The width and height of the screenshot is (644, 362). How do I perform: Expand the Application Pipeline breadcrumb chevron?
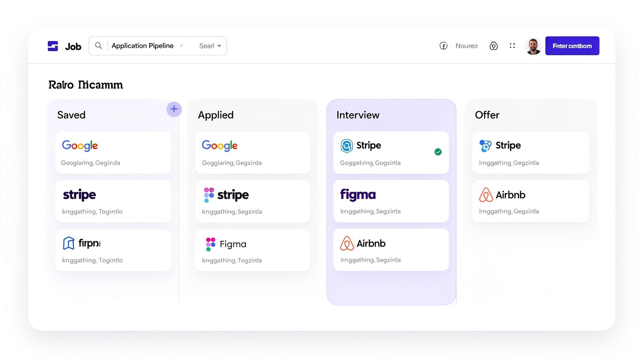tap(181, 46)
